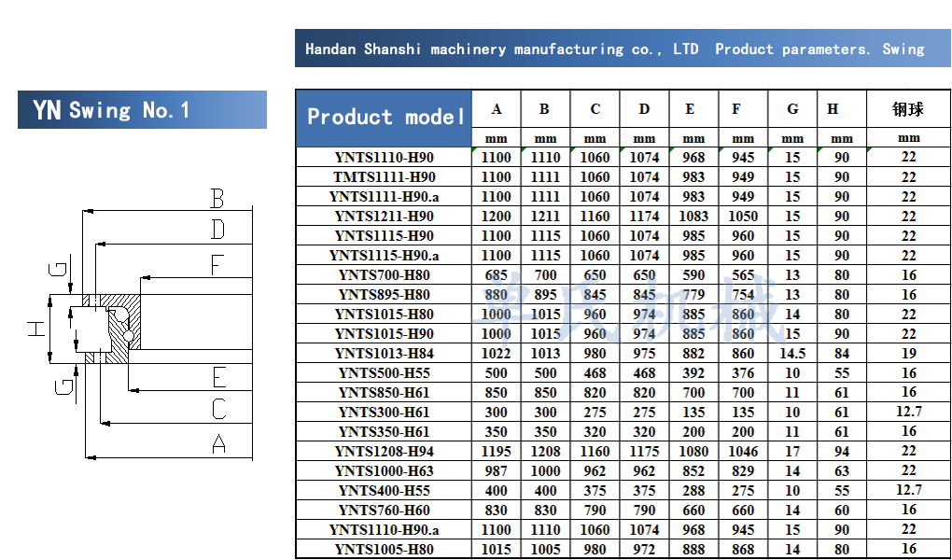The height and width of the screenshot is (560, 952).
Task: Click the YNTS760-H60 model cell
Action: (385, 510)
